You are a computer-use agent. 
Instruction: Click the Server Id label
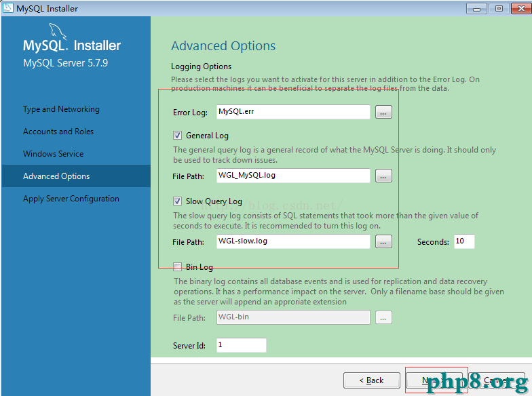[x=189, y=346]
